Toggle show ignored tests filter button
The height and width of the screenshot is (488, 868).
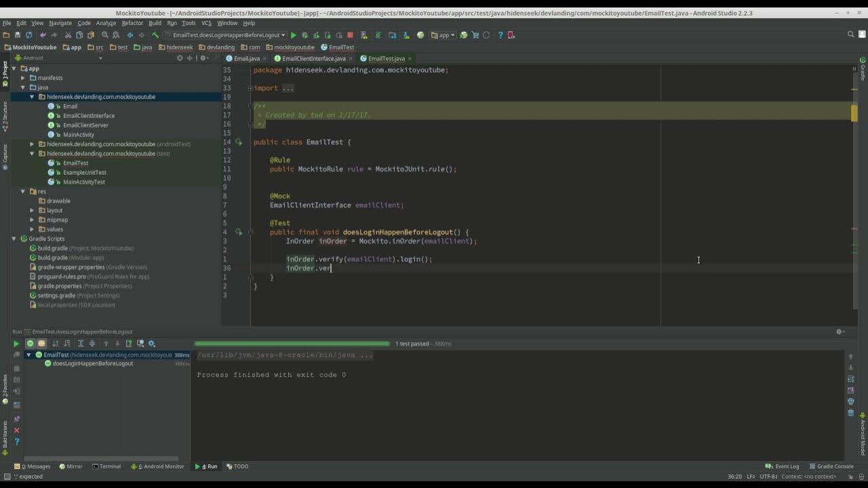(41, 344)
